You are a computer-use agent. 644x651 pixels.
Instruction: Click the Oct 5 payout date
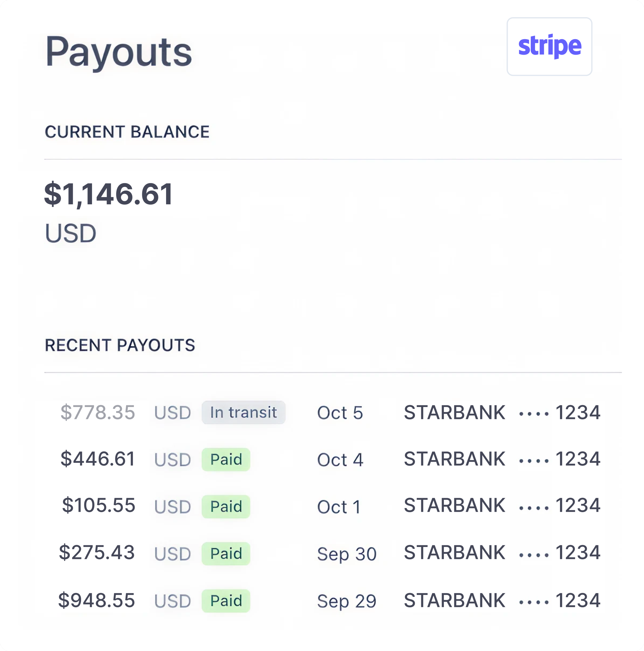pos(340,412)
